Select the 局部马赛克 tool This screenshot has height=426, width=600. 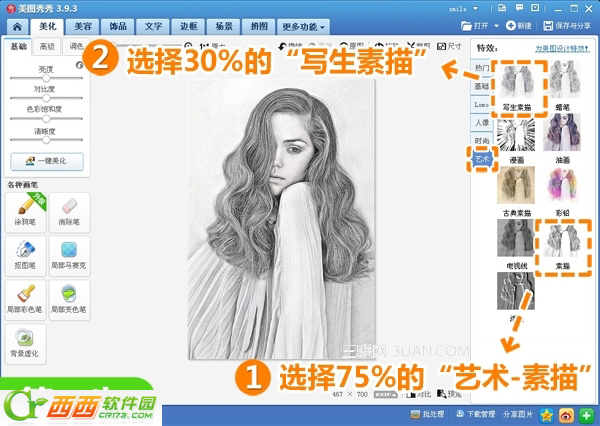(x=69, y=256)
